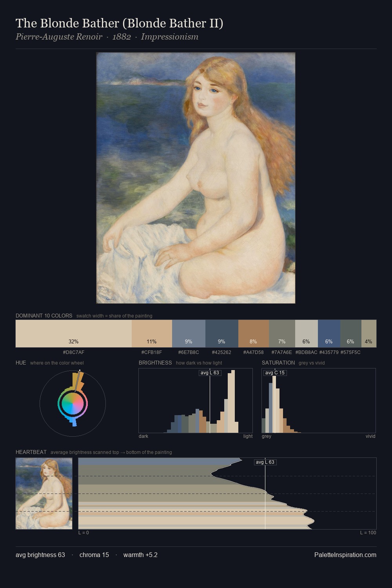392x588 pixels.
Task: Open the main Blonde Bather painting image
Action: (x=196, y=178)
